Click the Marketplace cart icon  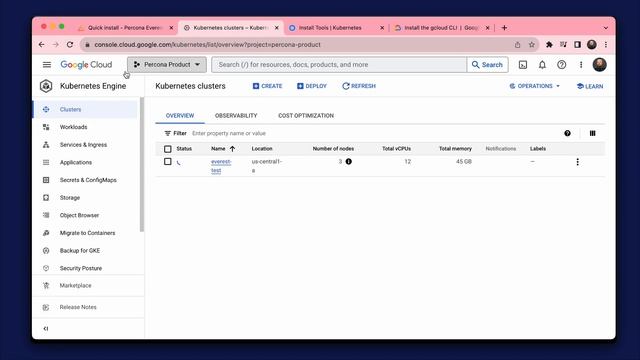46,285
